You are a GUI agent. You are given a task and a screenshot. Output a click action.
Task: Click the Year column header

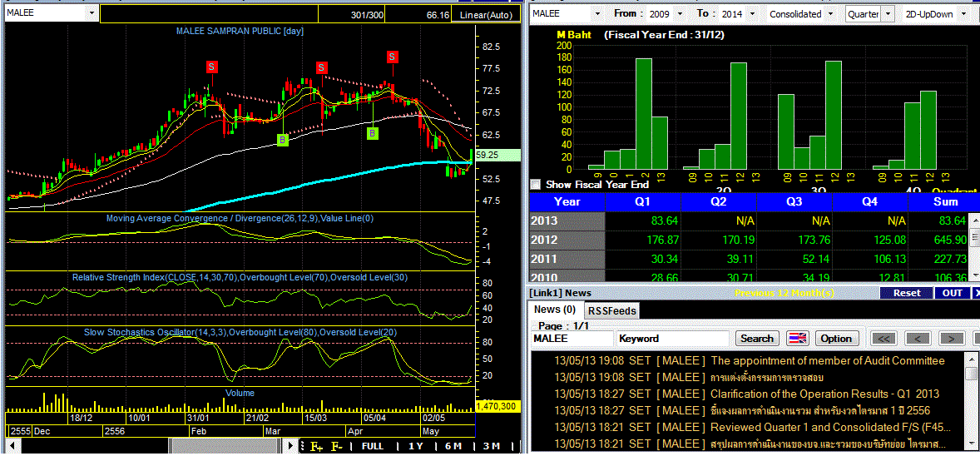pos(567,202)
